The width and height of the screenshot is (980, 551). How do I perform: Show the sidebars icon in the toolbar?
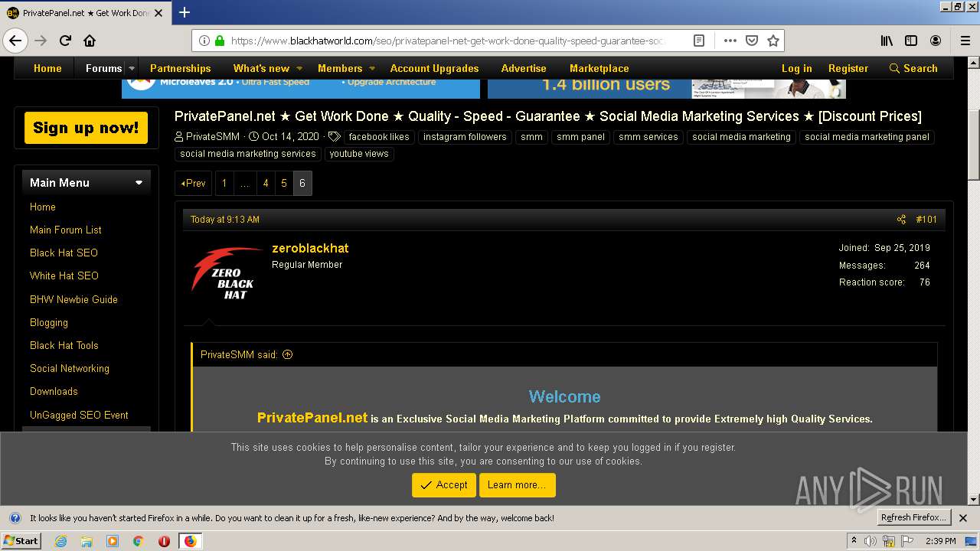[911, 41]
